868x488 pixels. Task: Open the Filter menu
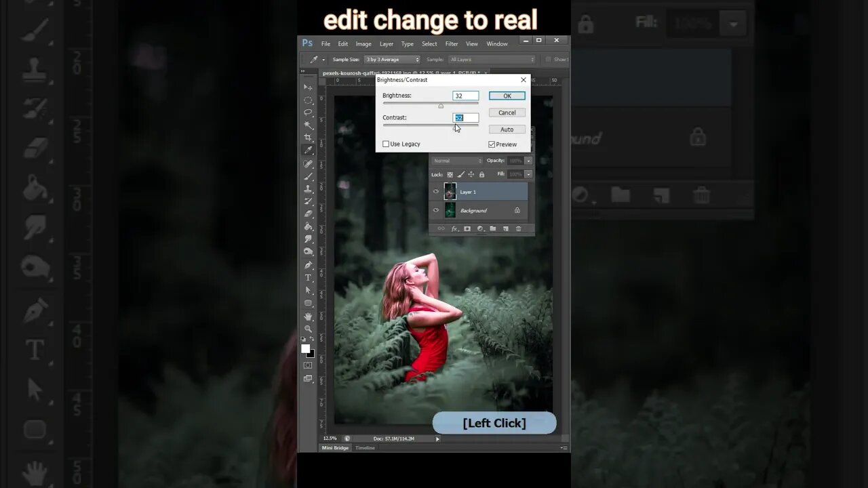click(452, 44)
